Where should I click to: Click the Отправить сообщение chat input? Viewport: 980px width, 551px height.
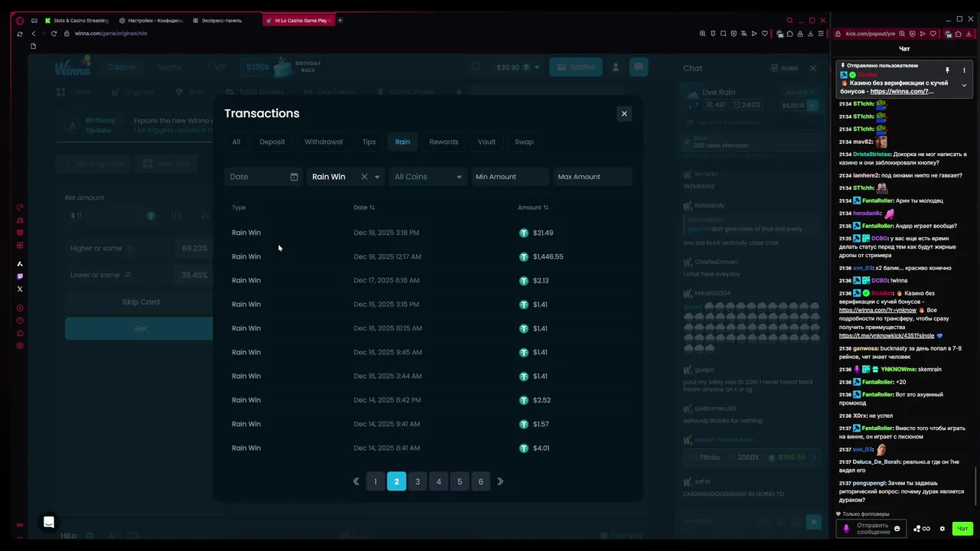[873, 529]
